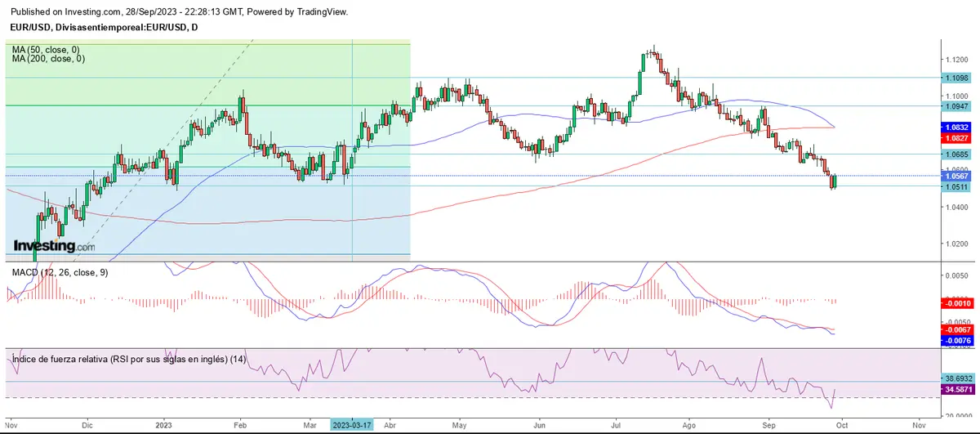The height and width of the screenshot is (434, 980).
Task: Click the 1.1098 horizontal level label
Action: [x=955, y=78]
